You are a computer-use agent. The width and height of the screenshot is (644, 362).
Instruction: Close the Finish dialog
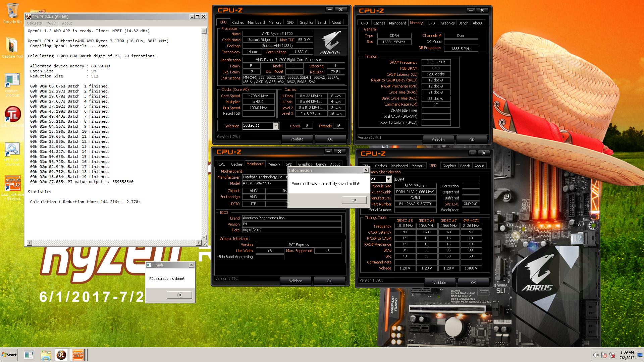[x=191, y=265]
